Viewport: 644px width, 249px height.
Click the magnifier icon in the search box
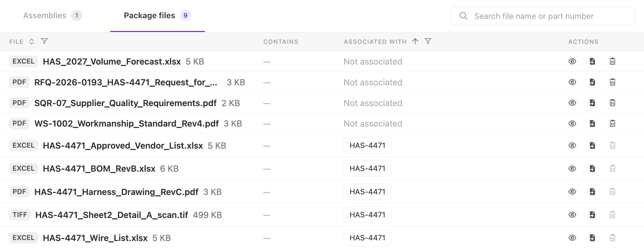(x=463, y=16)
